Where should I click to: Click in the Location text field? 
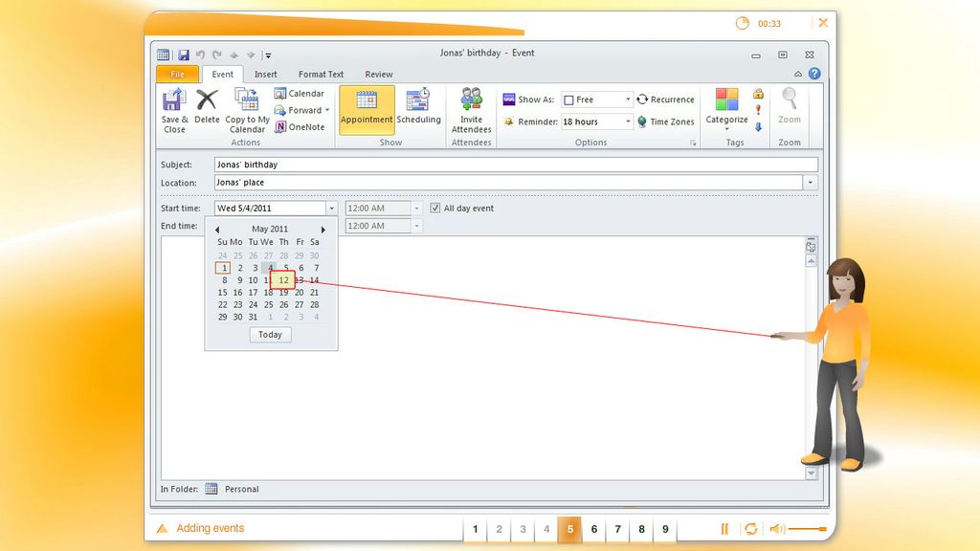point(508,183)
